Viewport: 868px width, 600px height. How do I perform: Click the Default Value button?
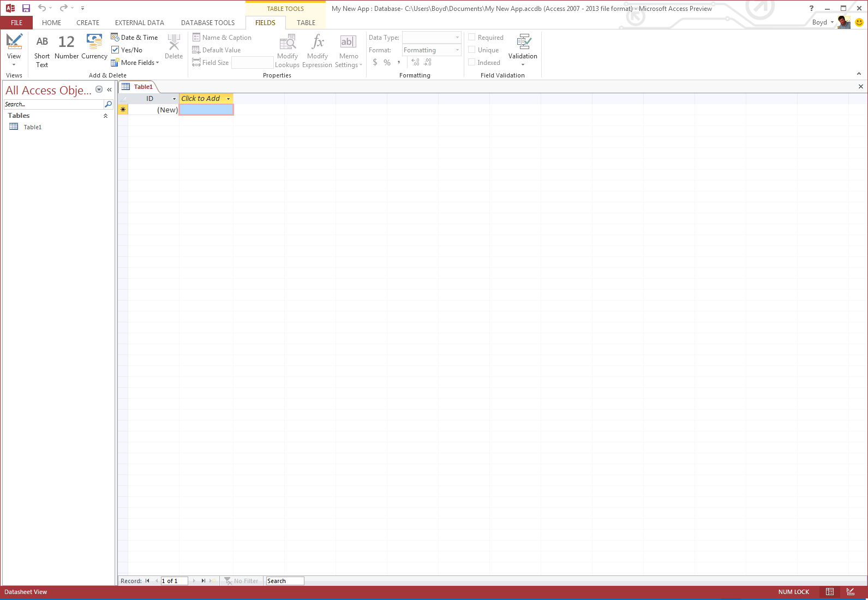[x=217, y=50]
